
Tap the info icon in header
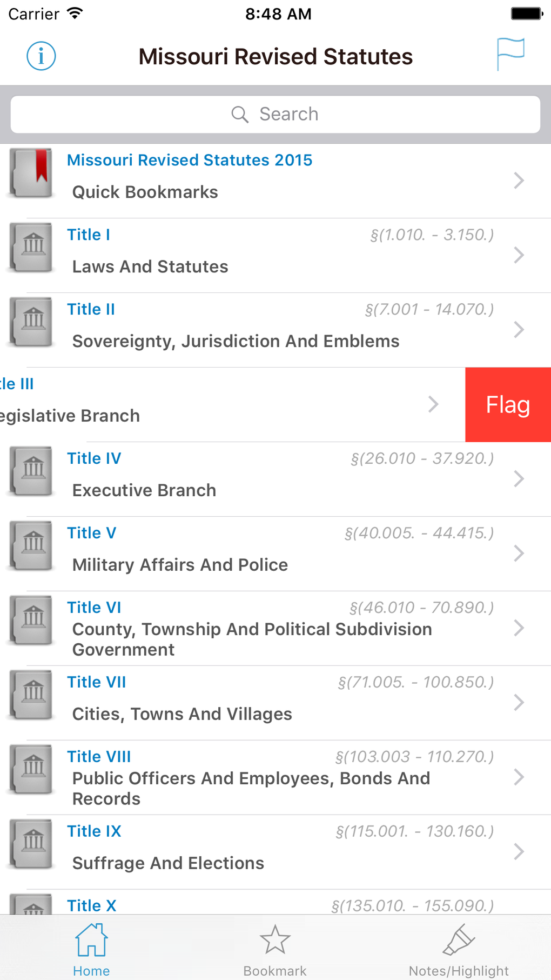coord(41,56)
